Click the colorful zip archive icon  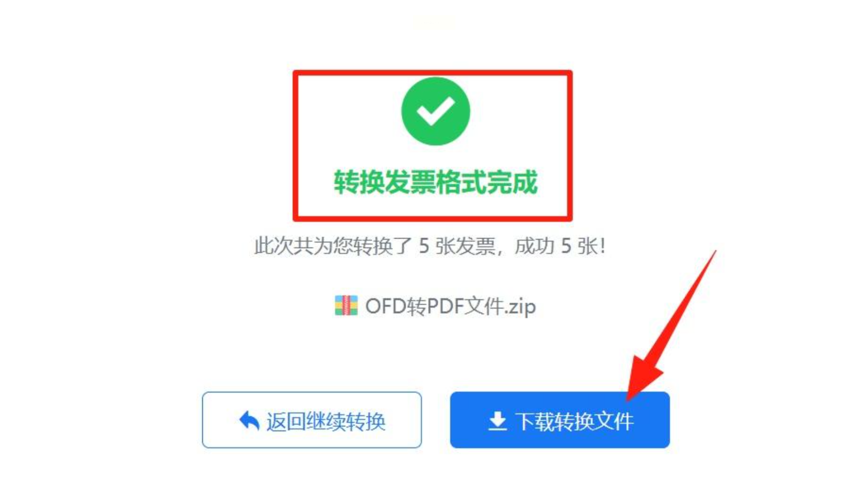[346, 305]
